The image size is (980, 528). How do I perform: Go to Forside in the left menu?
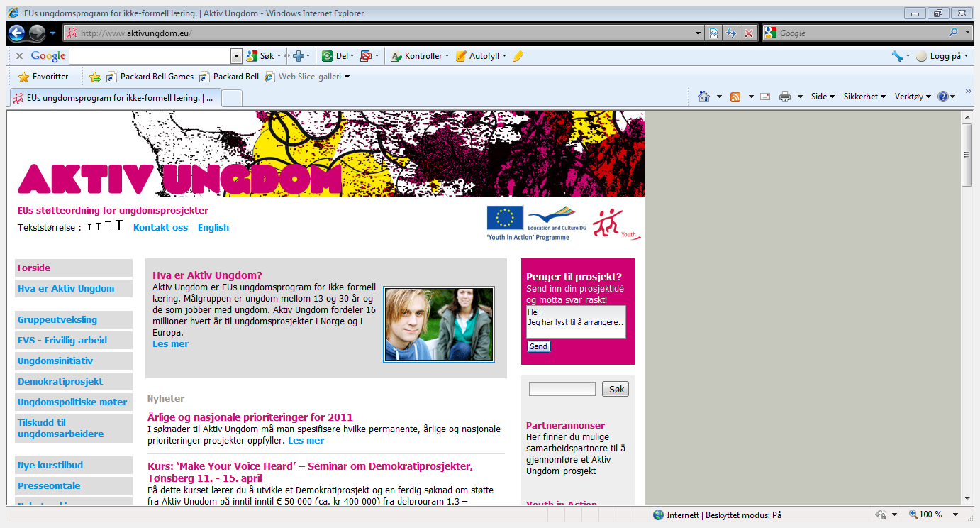74,268
